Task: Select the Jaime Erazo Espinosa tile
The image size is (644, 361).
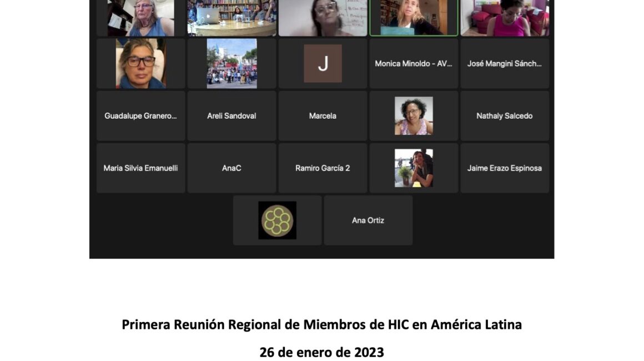Action: pos(504,168)
